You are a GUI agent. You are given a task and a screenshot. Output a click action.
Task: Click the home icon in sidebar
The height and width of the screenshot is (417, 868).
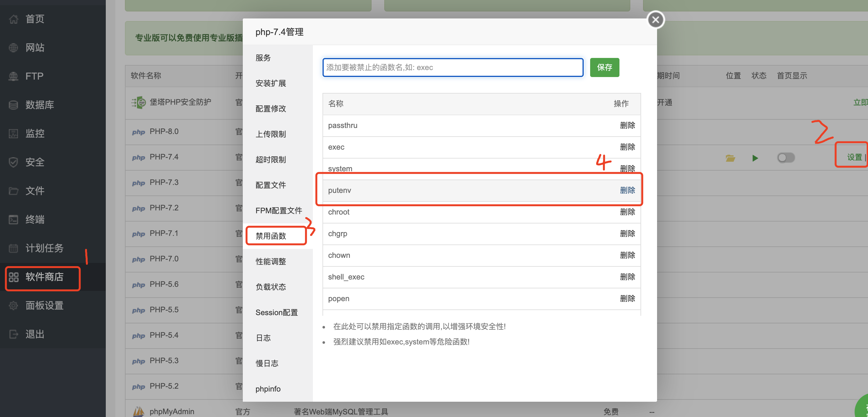pyautogui.click(x=13, y=19)
